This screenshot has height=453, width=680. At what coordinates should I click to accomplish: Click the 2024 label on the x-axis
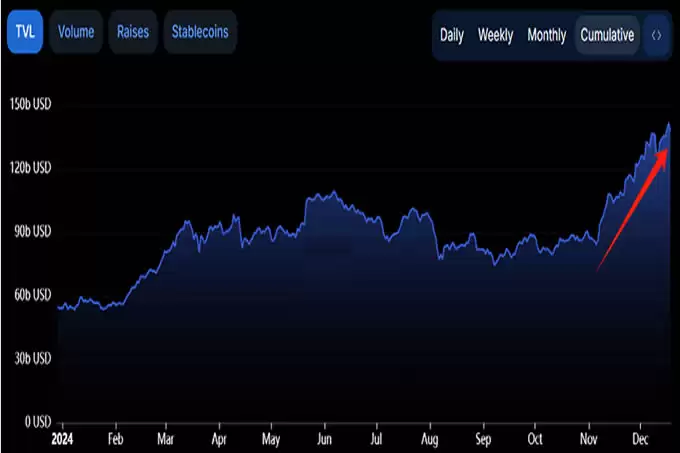(62, 439)
